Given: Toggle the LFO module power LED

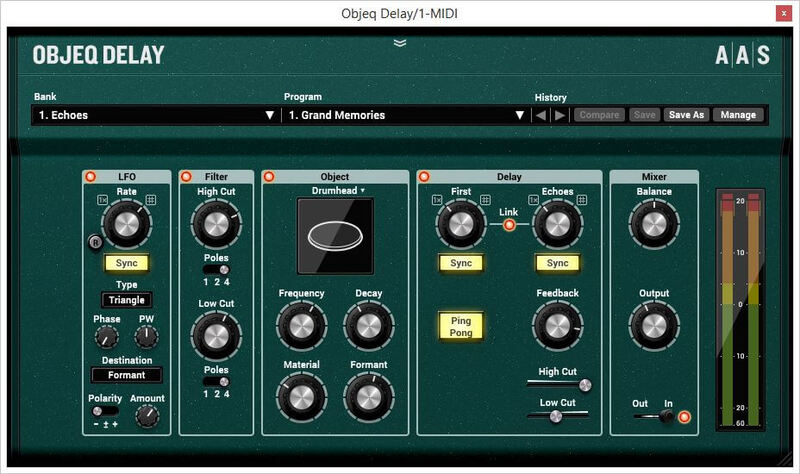Looking at the screenshot, I should click(x=91, y=177).
